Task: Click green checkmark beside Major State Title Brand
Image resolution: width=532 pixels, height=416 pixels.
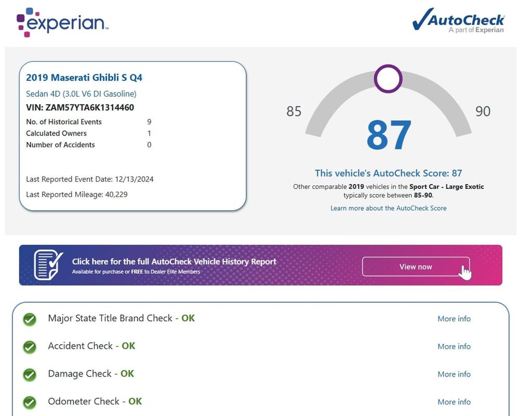Action: coord(30,319)
